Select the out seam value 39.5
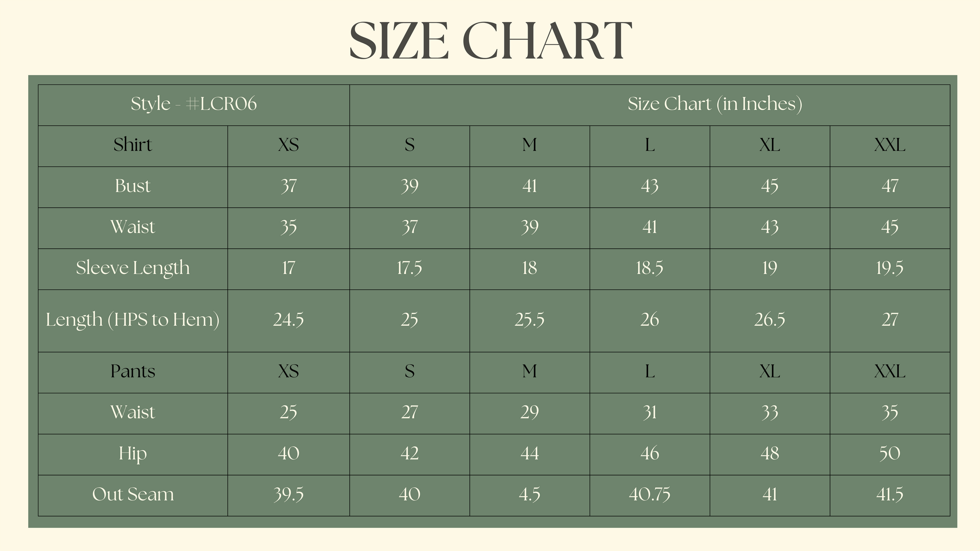The image size is (980, 551). (288, 495)
